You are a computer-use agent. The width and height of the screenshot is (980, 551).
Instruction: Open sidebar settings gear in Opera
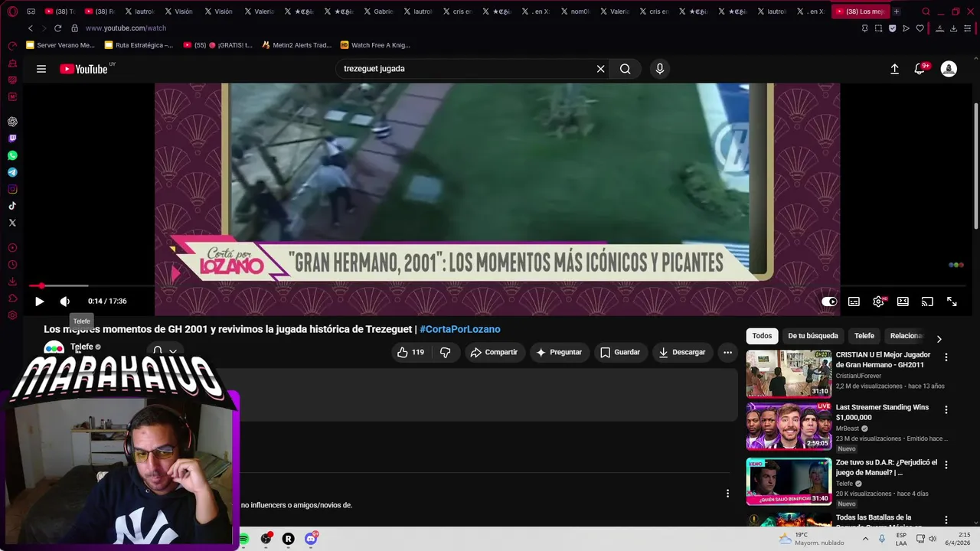pyautogui.click(x=12, y=315)
